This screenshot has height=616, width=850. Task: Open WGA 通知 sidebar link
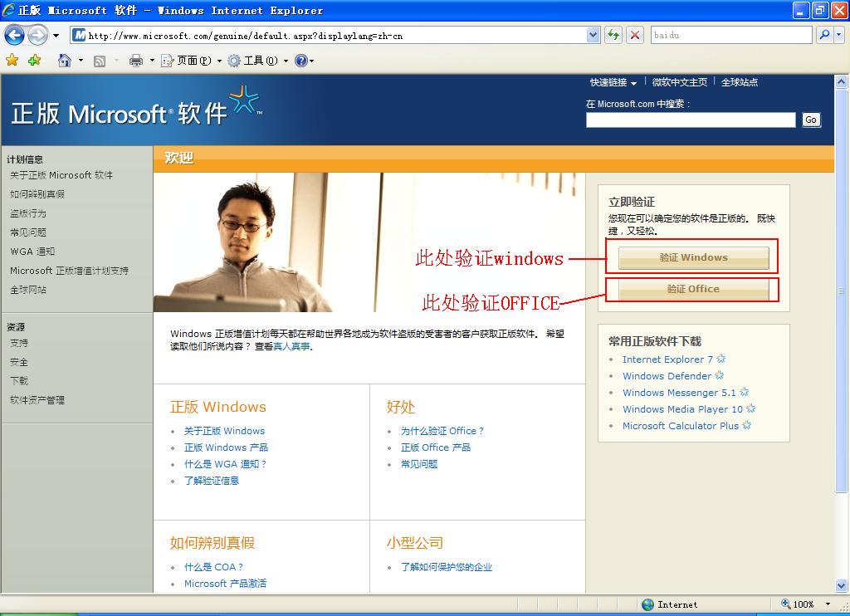click(32, 252)
